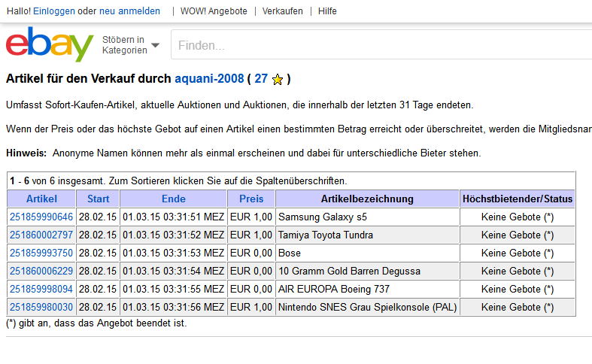592x364 pixels.
Task: Open the neu anmelden link
Action: [129, 11]
